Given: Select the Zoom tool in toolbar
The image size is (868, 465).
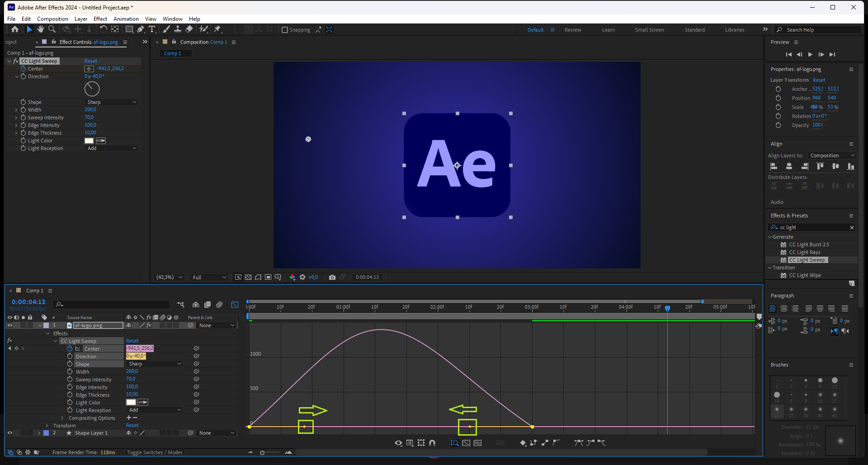Looking at the screenshot, I should [x=52, y=29].
